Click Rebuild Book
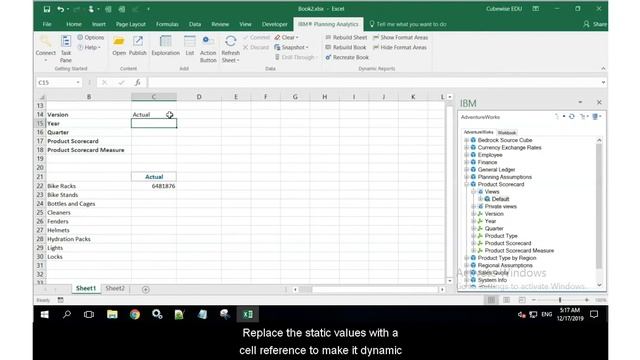This screenshot has height=360, width=640. [346, 47]
